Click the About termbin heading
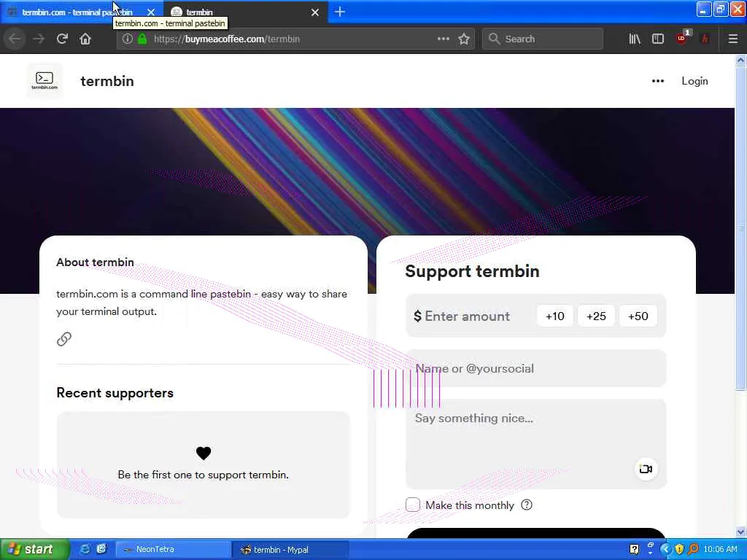The image size is (747, 560). [96, 262]
